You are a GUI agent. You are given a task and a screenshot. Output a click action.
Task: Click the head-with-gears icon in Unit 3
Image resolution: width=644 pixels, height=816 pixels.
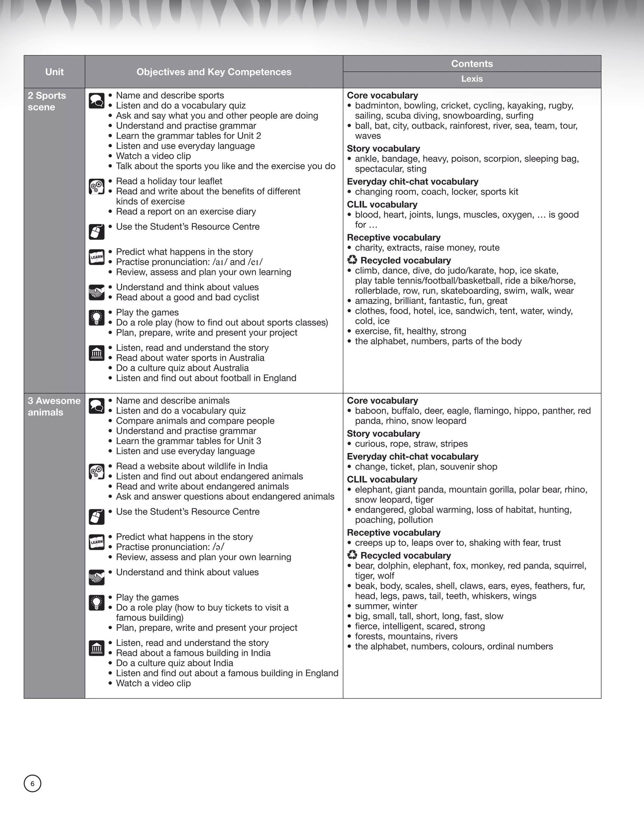click(x=97, y=472)
